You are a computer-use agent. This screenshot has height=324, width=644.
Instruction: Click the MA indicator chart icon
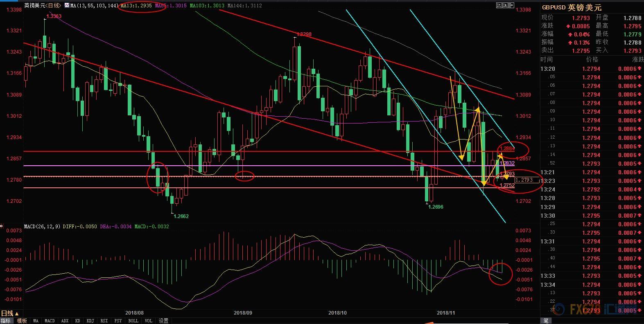tap(67, 6)
